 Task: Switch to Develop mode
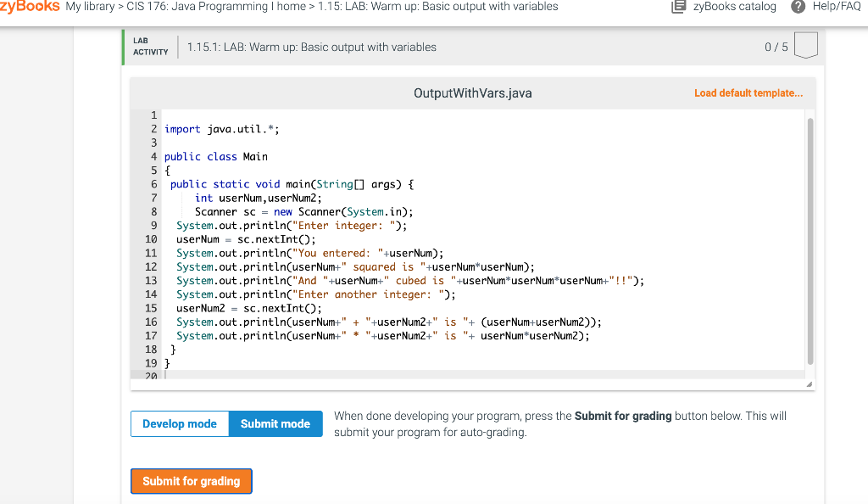[180, 423]
